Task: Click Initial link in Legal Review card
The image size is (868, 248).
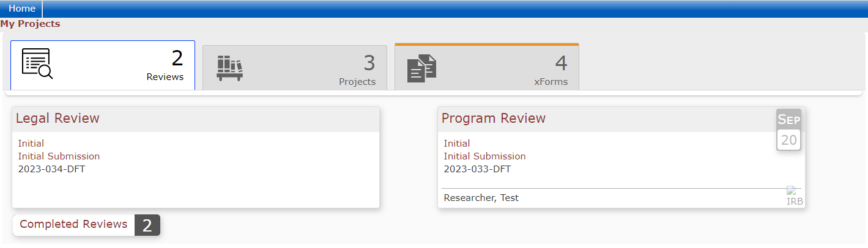Action: tap(31, 144)
